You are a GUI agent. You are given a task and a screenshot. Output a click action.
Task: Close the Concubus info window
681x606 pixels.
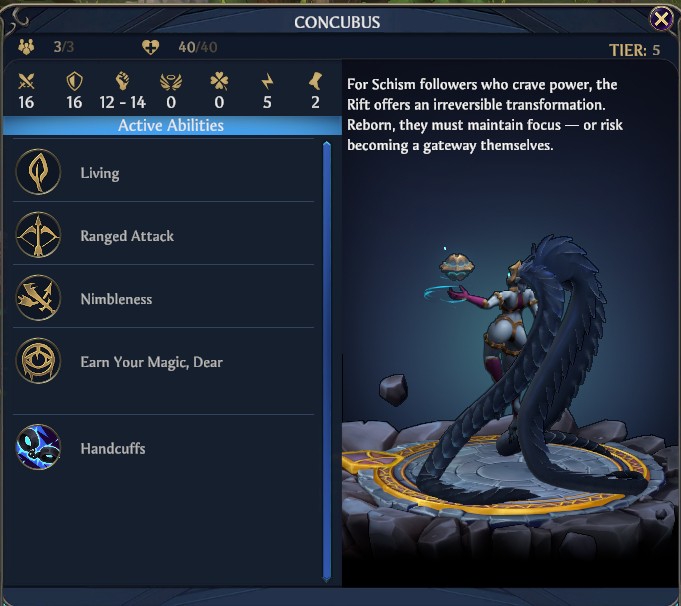pyautogui.click(x=661, y=19)
